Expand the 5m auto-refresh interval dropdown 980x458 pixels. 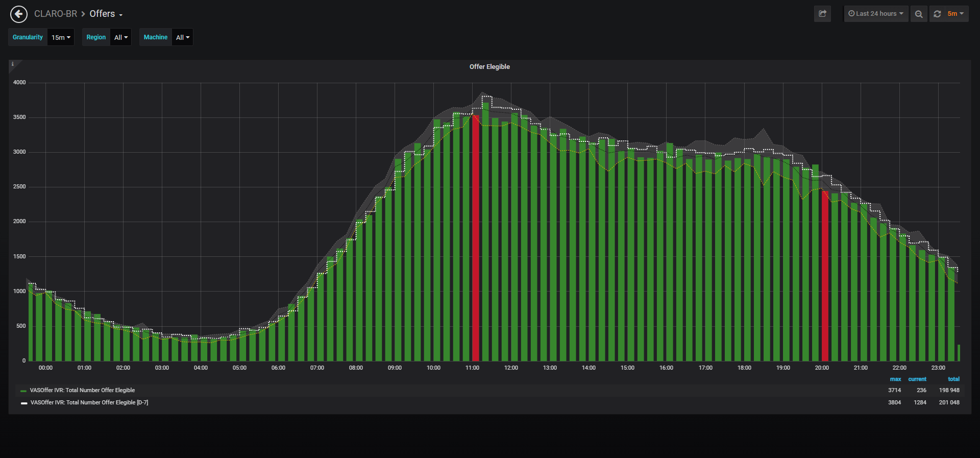click(x=955, y=14)
